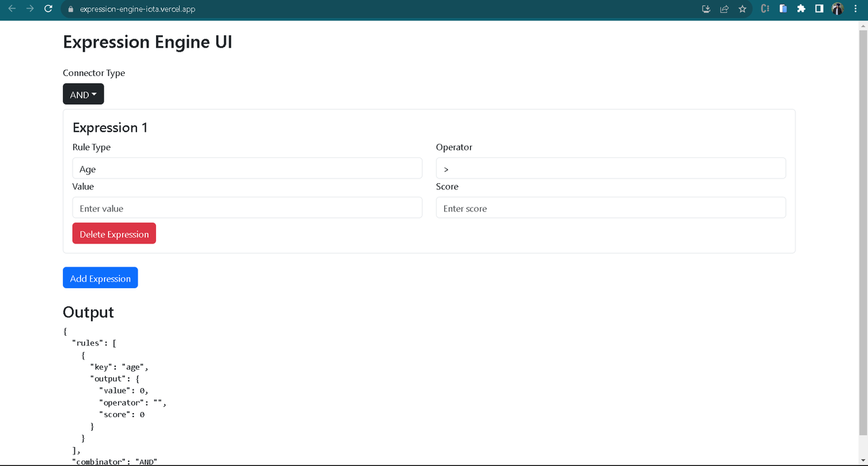
Task: Click the Expression Engine UI heading
Action: (x=148, y=42)
